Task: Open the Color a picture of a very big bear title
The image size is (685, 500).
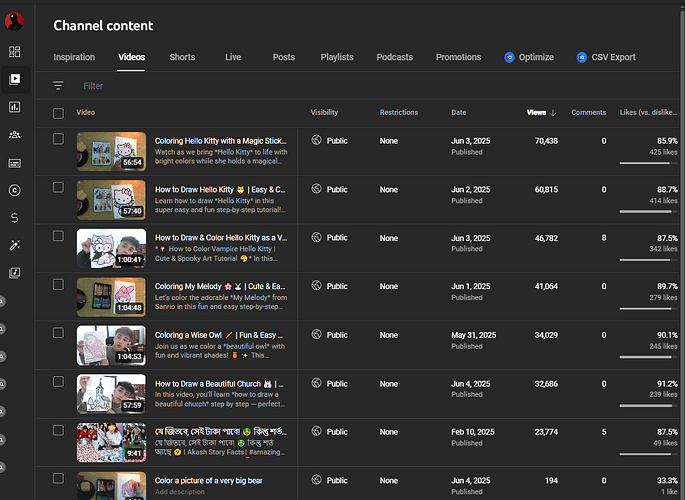Action: (x=208, y=481)
